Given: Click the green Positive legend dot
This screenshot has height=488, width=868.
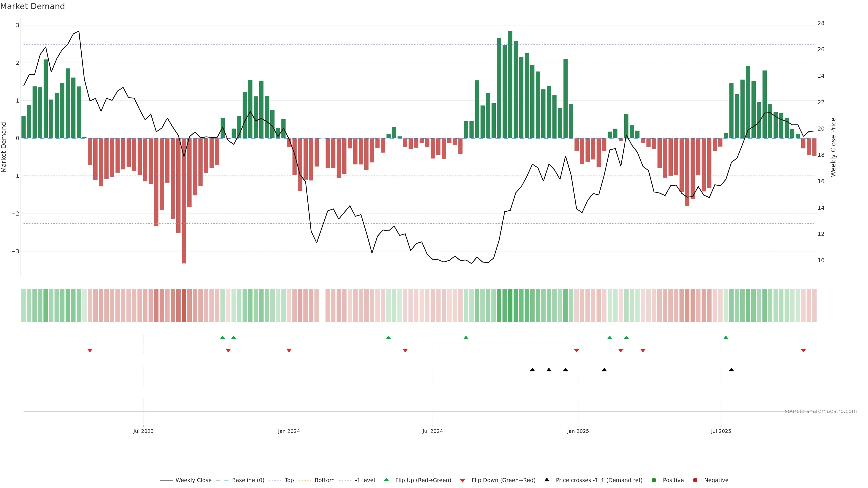Looking at the screenshot, I should [654, 480].
